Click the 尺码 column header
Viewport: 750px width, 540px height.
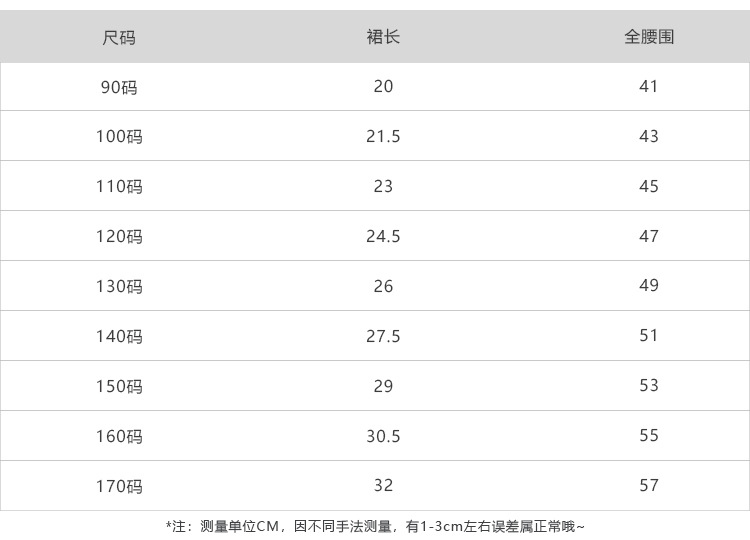click(119, 38)
